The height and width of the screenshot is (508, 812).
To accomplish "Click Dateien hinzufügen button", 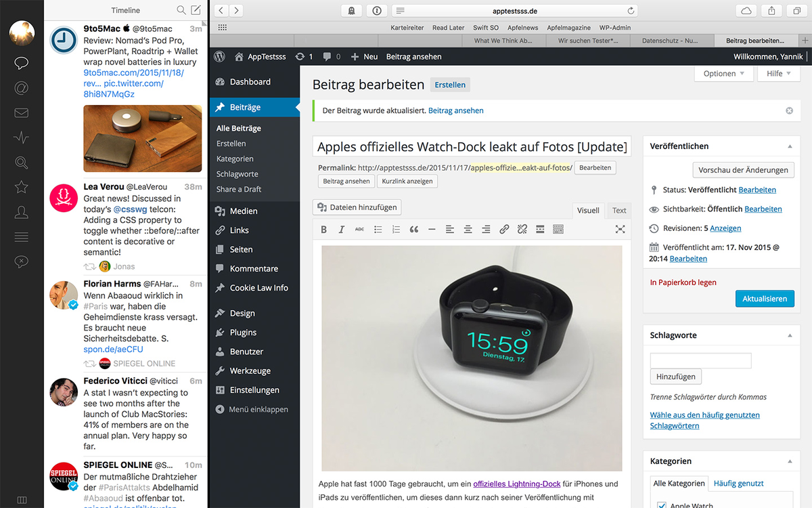I will tap(357, 207).
